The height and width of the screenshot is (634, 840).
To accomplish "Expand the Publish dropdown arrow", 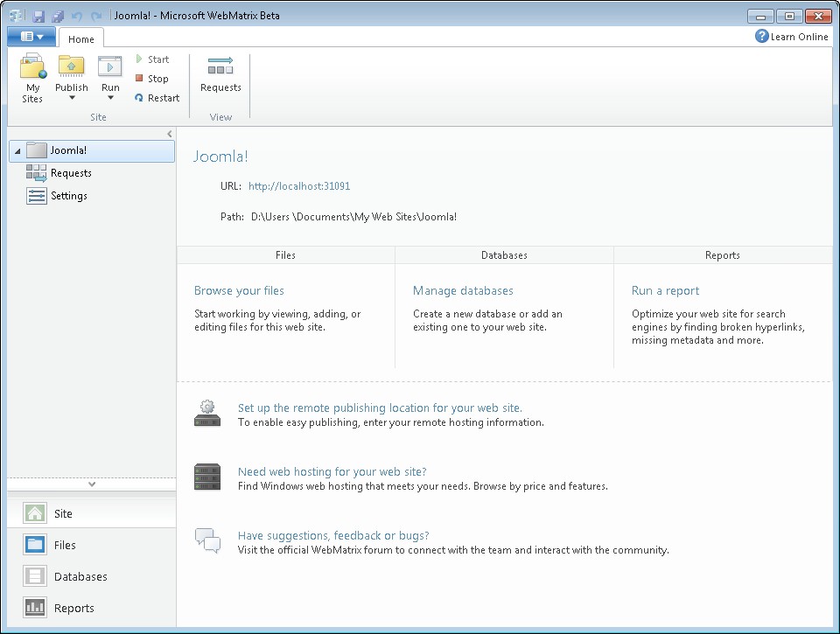I will [x=72, y=98].
